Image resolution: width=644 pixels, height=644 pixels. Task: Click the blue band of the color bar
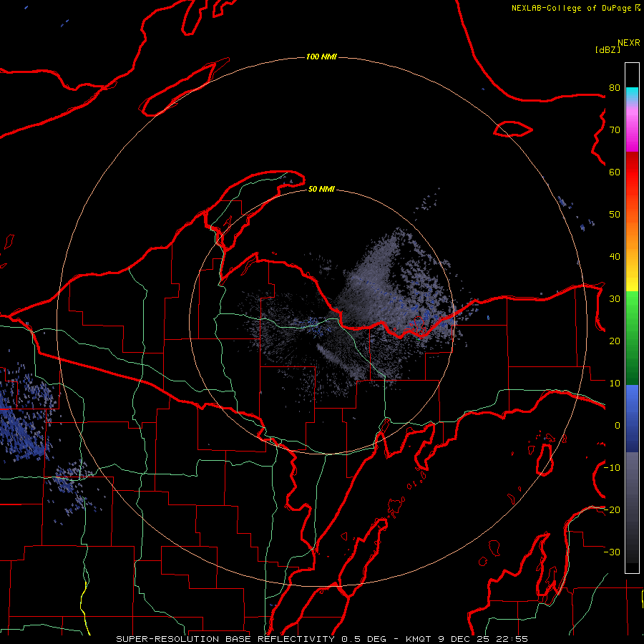tap(632, 419)
